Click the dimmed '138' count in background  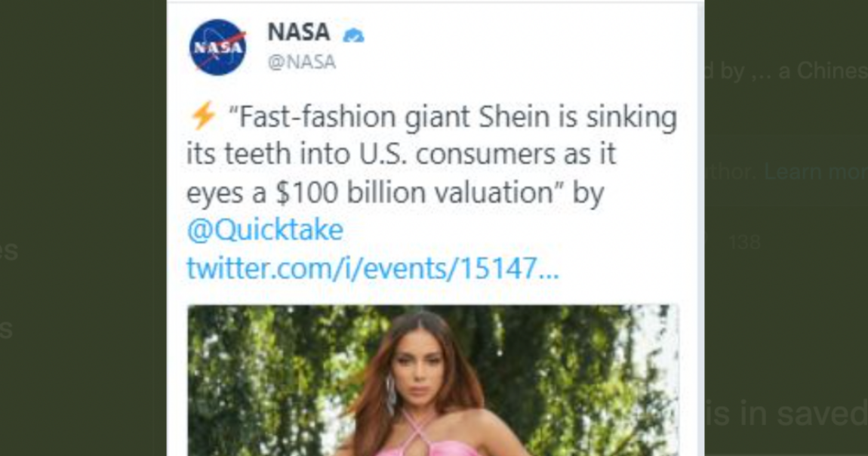[x=744, y=242]
